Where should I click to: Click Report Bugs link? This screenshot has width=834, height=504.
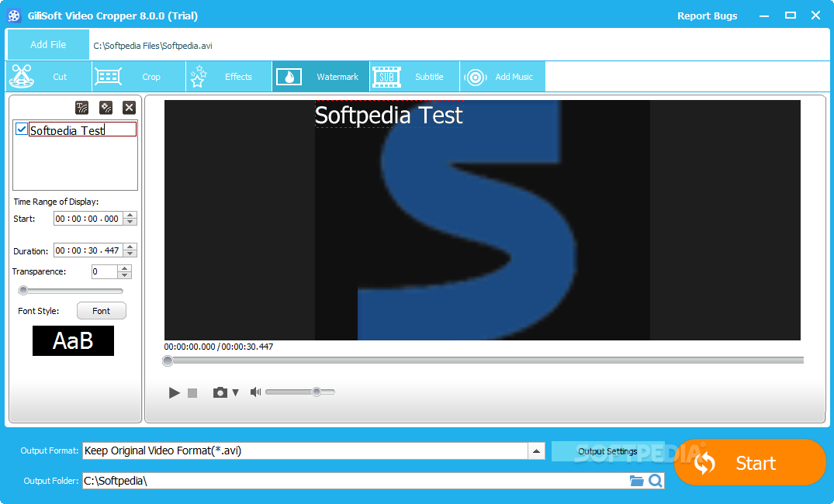coord(707,16)
